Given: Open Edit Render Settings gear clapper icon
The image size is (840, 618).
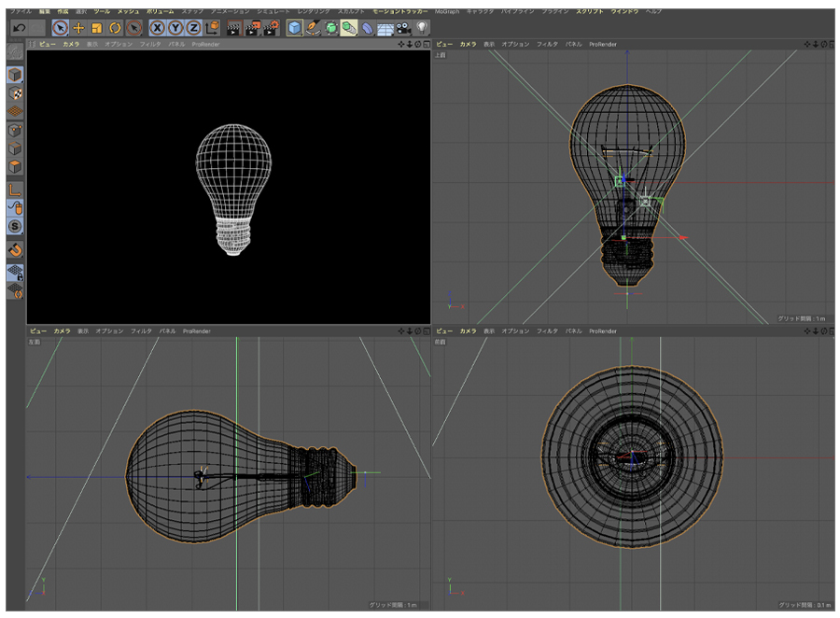Looking at the screenshot, I should point(272,28).
